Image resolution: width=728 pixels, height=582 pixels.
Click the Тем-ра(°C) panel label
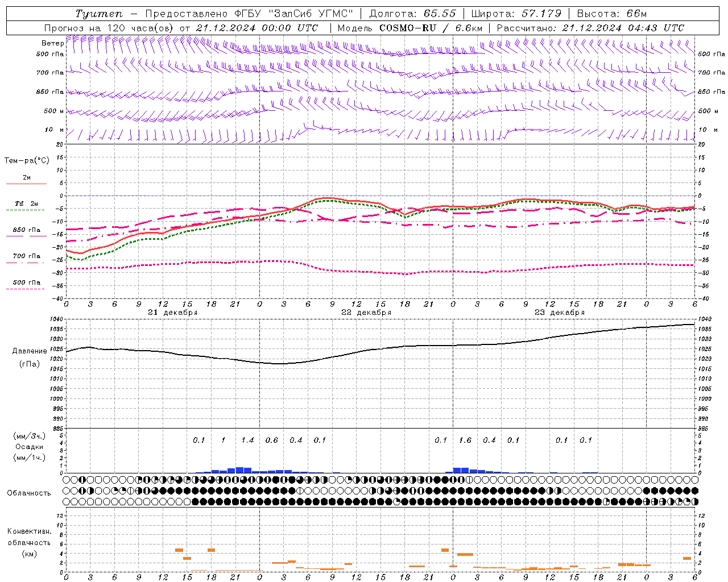coord(27,161)
